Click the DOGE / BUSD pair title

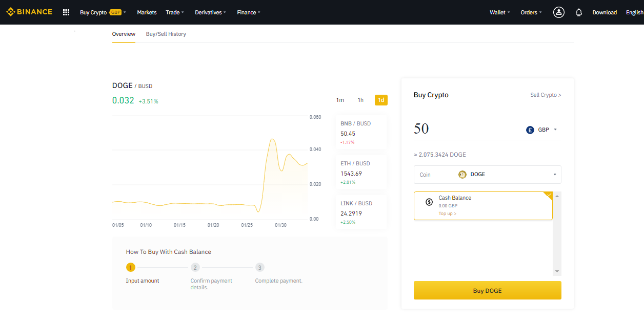[132, 85]
